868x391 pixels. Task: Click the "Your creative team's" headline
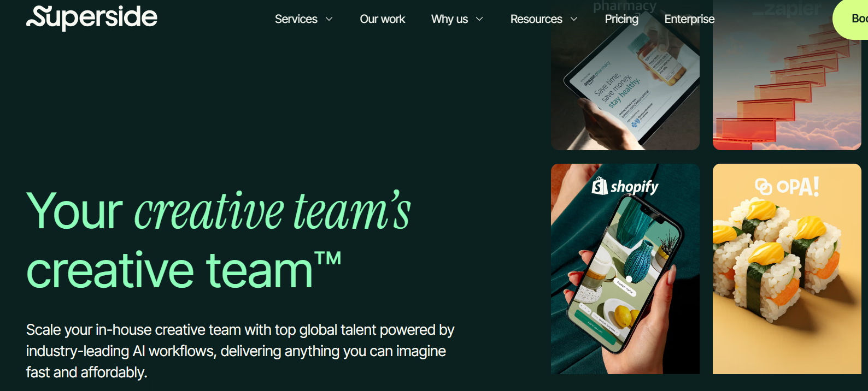click(x=218, y=210)
